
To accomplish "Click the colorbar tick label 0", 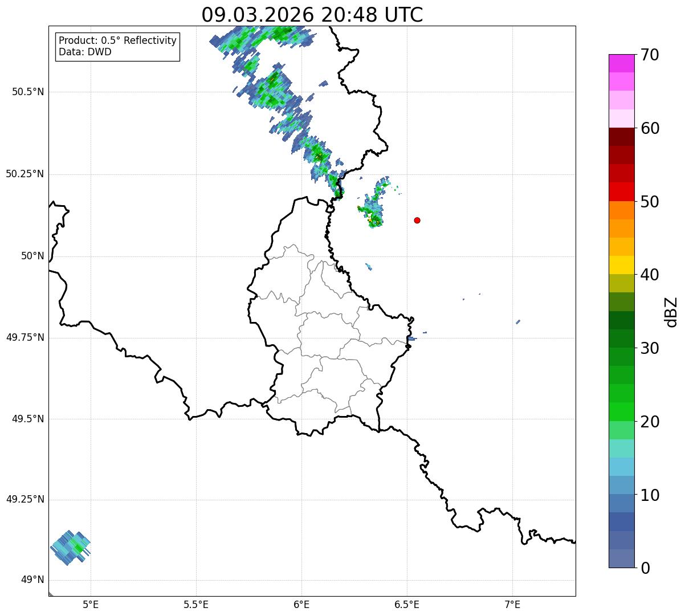I will click(645, 568).
